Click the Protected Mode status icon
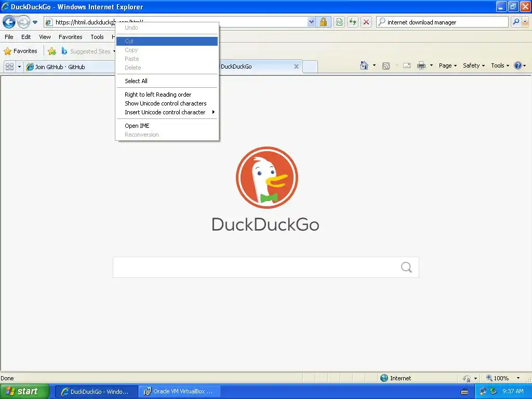Viewport: 532px width, 399px height. 467,378
